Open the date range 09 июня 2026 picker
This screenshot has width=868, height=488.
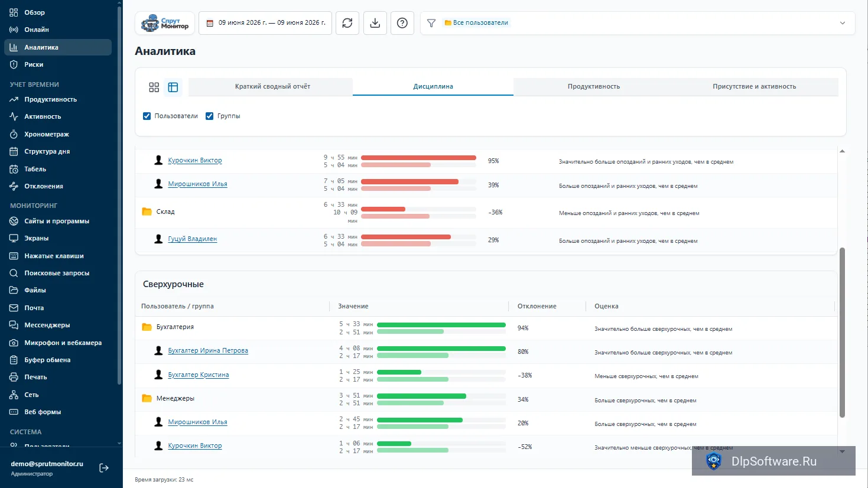point(265,23)
